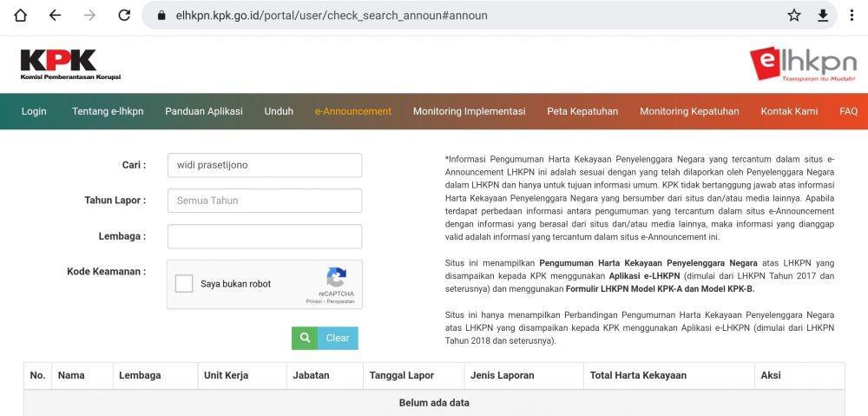The image size is (868, 416).
Task: Check the 'Saya bukan robot' checkbox
Action: pyautogui.click(x=184, y=284)
